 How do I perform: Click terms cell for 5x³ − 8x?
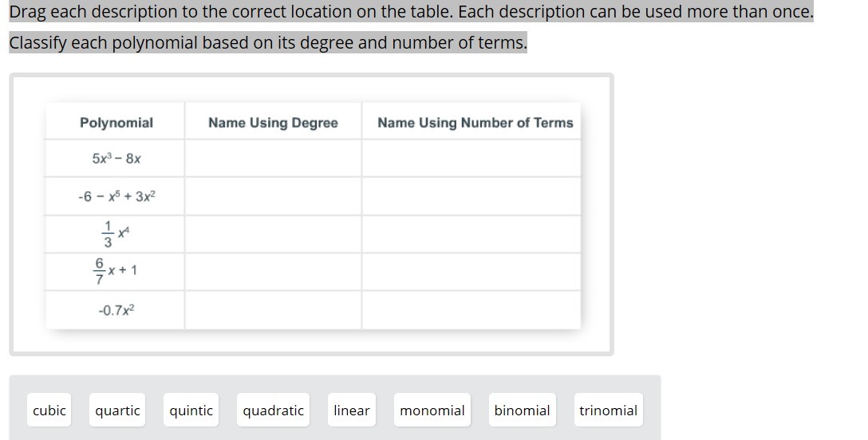pyautogui.click(x=471, y=159)
